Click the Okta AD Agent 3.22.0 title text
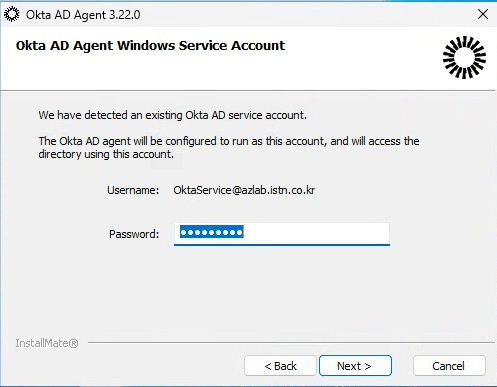This screenshot has width=497, height=387. (x=83, y=15)
